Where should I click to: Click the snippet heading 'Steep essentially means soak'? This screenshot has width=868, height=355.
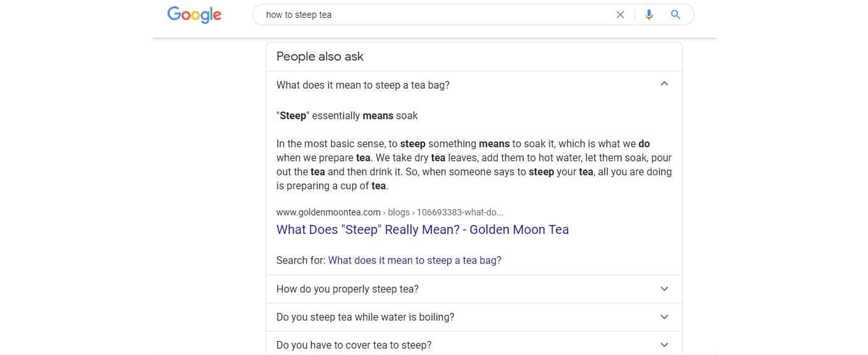(x=347, y=115)
